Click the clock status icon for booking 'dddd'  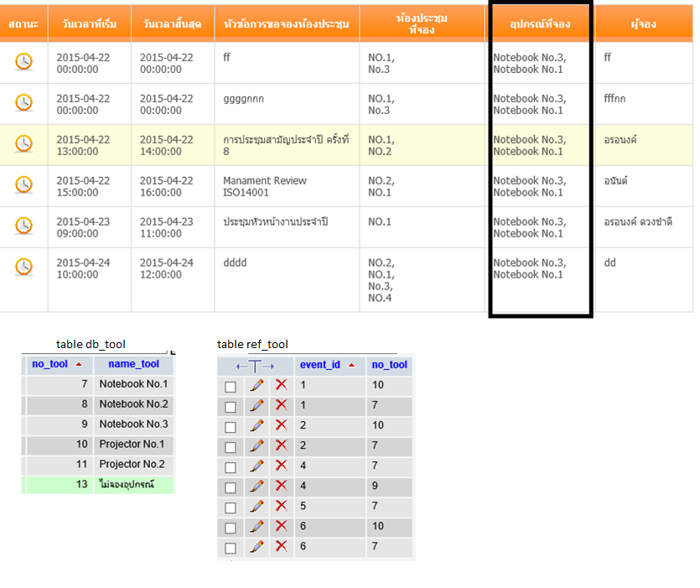coord(24,267)
